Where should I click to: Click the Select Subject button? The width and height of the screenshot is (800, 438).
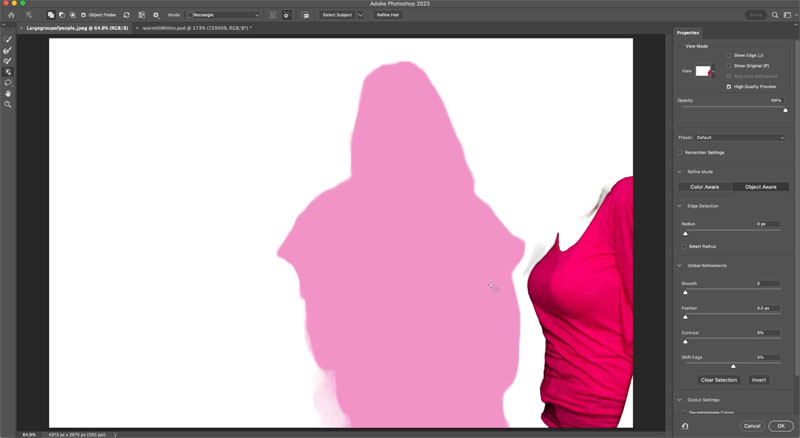click(x=337, y=15)
